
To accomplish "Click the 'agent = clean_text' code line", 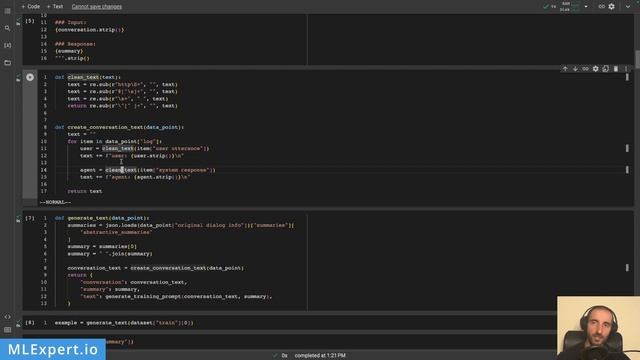I will (147, 170).
